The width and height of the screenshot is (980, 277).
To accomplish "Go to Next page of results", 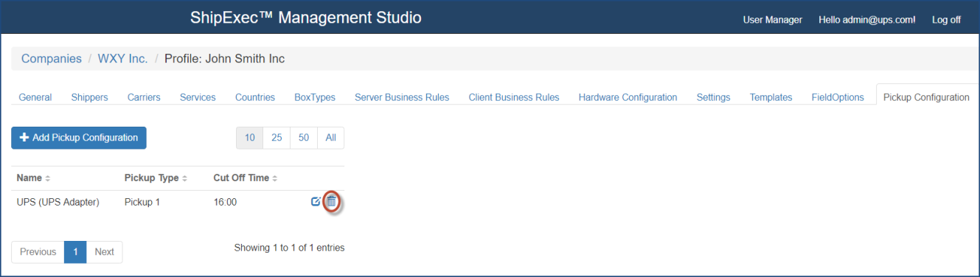I will pyautogui.click(x=105, y=252).
